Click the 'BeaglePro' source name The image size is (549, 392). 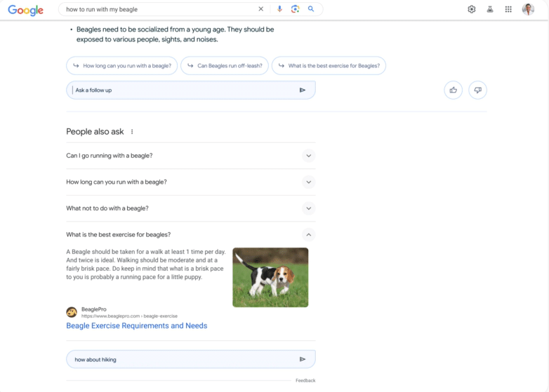[94, 309]
